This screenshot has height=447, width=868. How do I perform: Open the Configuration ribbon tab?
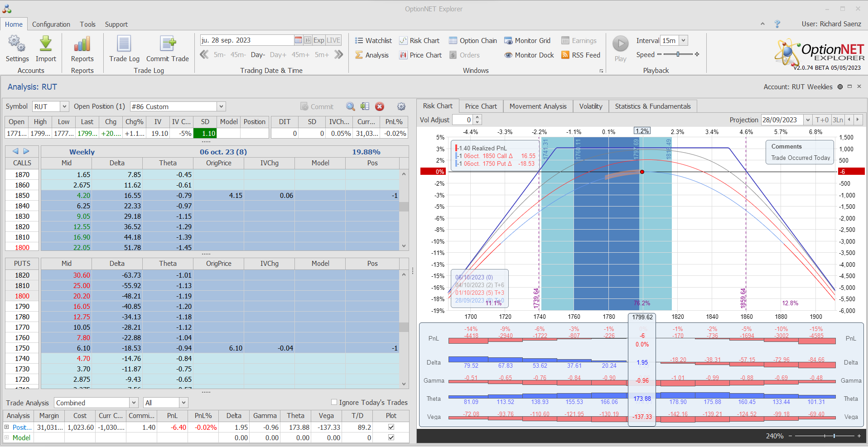pyautogui.click(x=51, y=24)
